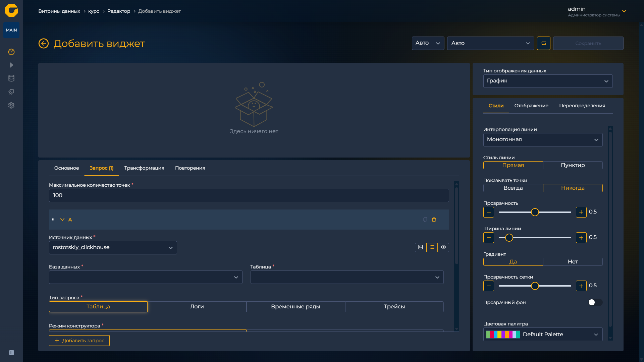Switch to the list builder mode icon
This screenshot has width=644, height=362.
tap(432, 247)
